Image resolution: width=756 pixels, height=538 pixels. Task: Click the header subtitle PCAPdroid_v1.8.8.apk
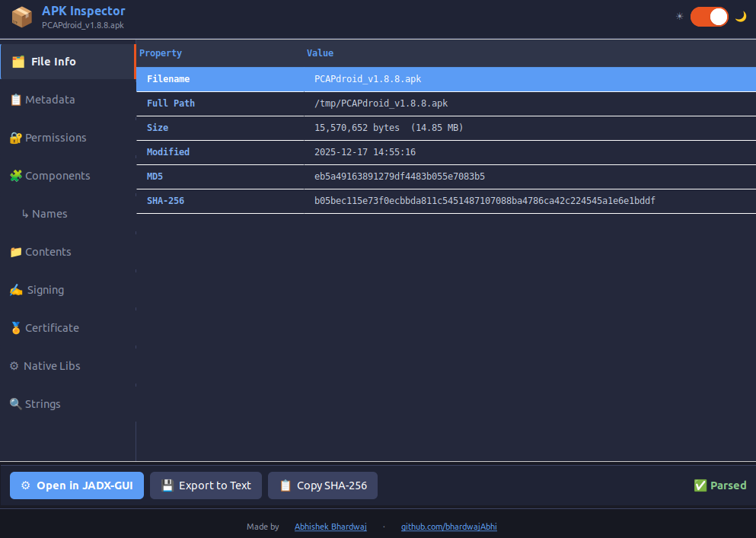83,25
